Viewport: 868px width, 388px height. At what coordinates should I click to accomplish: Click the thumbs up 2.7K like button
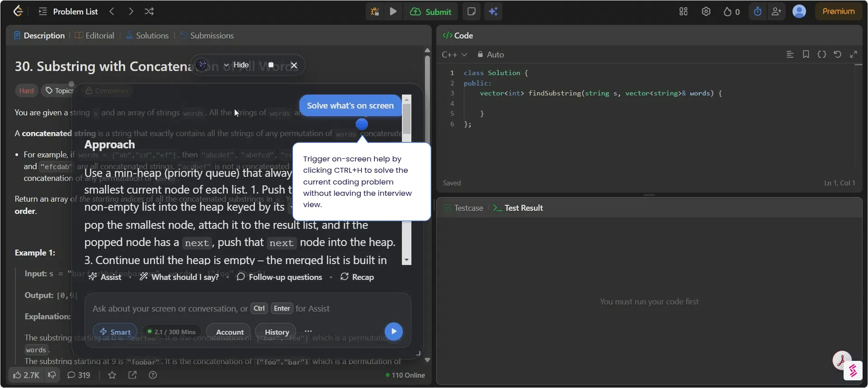click(26, 375)
